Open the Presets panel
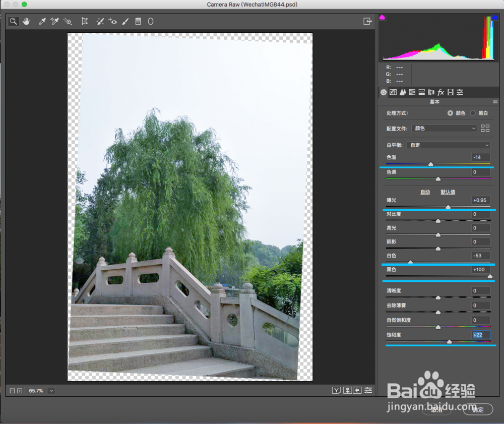Image resolution: width=504 pixels, height=424 pixels. (460, 92)
